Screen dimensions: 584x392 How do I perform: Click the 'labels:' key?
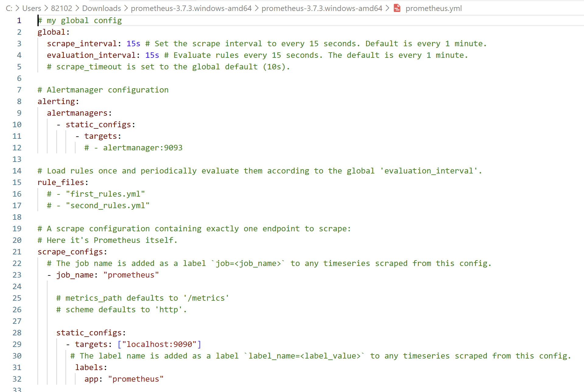coord(91,367)
